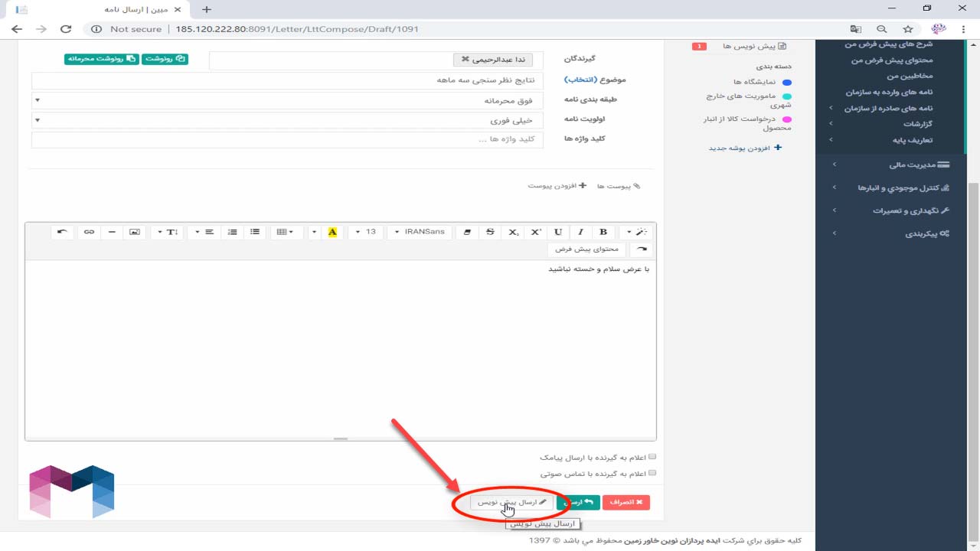Viewport: 980px width, 551px height.
Task: Reload the page with browser refresh
Action: click(66, 29)
